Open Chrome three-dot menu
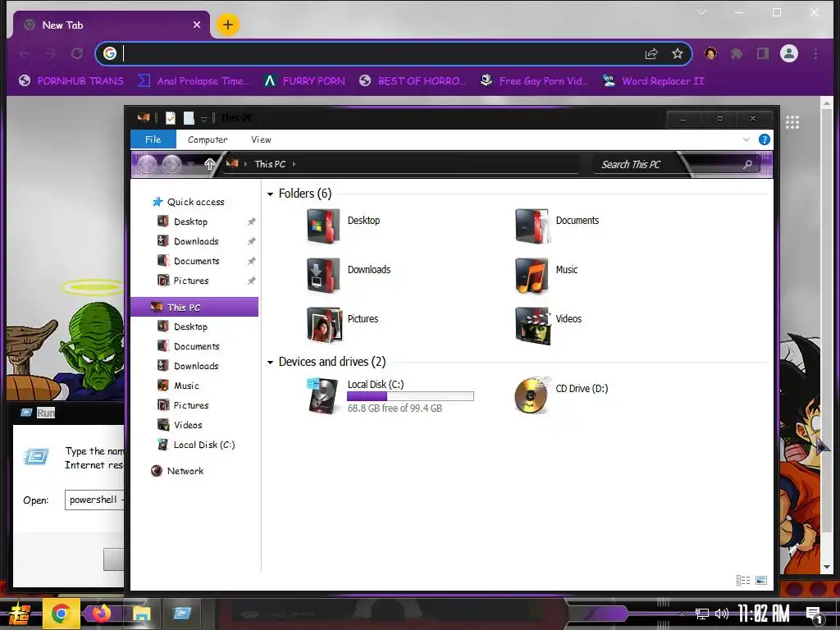 tap(815, 53)
